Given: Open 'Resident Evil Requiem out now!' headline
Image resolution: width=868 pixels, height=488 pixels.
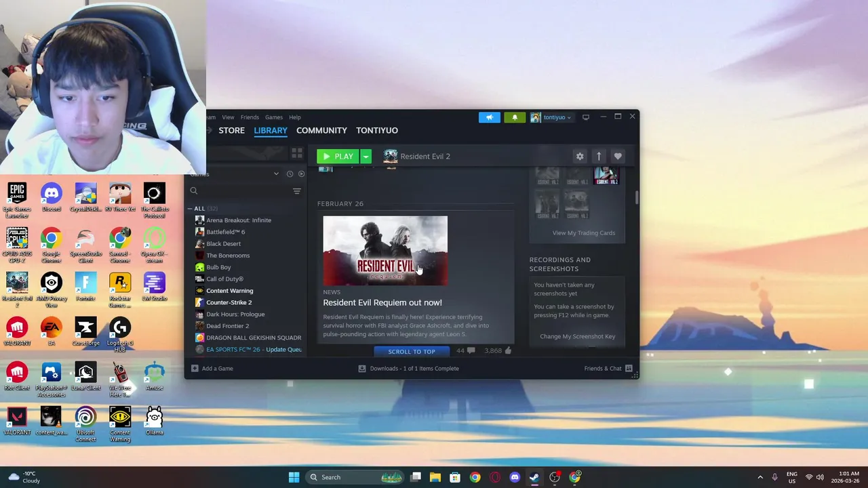Looking at the screenshot, I should pos(382,303).
